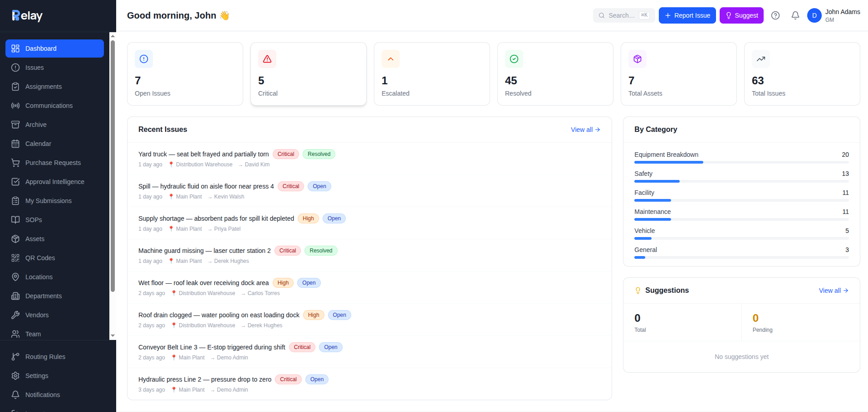Click the Resolved checkmark circle icon
This screenshot has width=868, height=412.
(x=514, y=59)
